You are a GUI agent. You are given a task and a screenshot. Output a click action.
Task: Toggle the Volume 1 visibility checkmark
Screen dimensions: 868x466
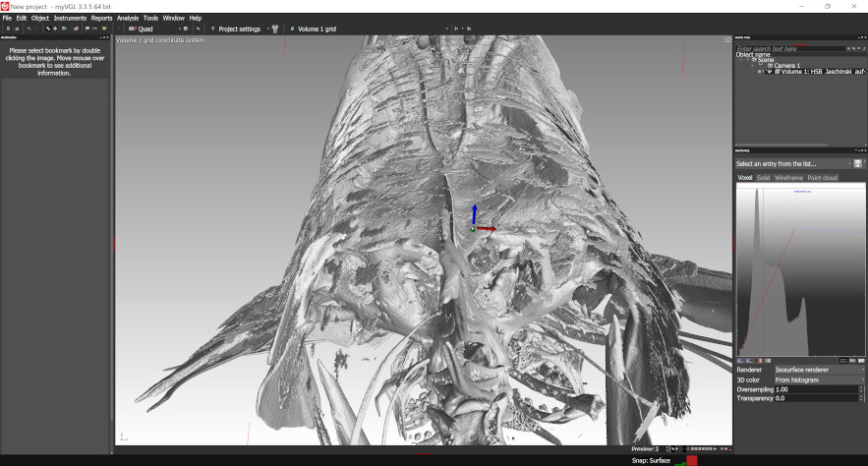point(769,71)
